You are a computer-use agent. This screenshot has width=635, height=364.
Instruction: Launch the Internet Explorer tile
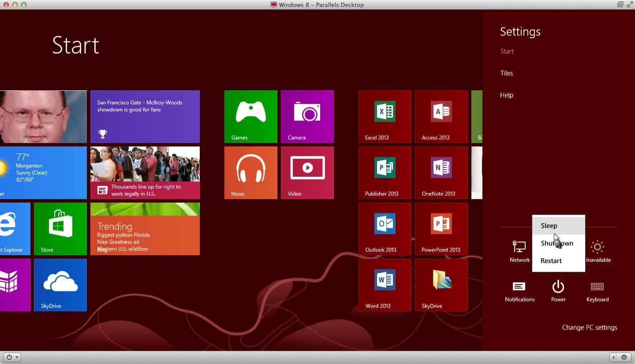click(x=15, y=229)
